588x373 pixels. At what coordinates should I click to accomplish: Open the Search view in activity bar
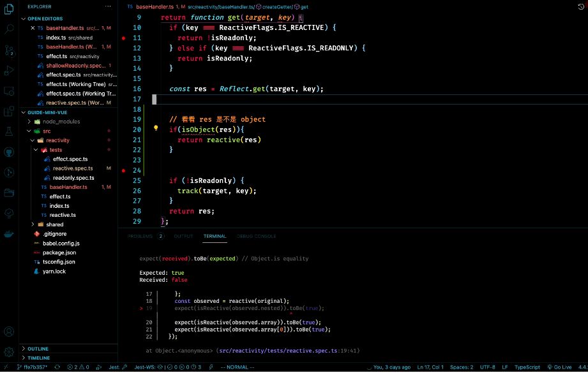(x=10, y=29)
